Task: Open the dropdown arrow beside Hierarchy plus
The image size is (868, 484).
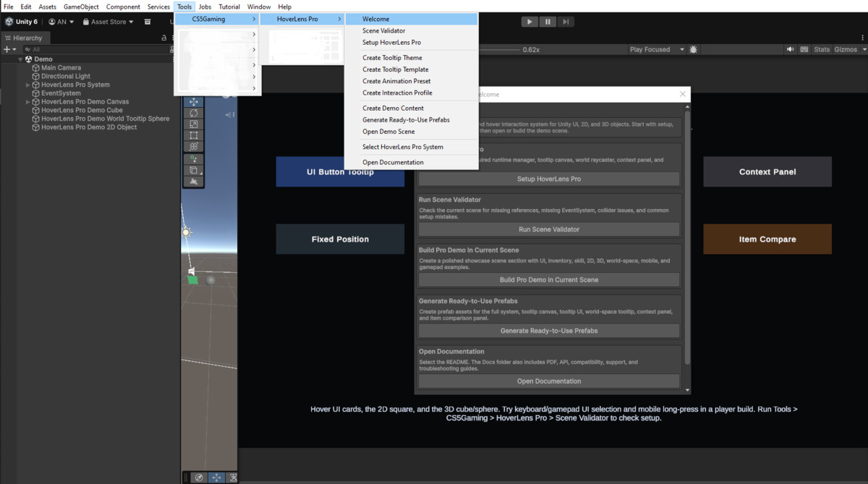Action: click(14, 49)
